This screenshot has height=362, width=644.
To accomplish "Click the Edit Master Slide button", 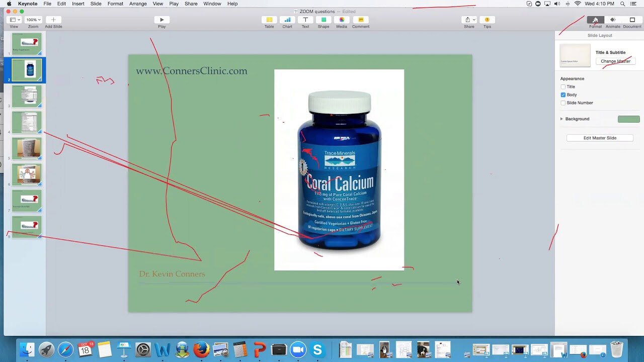I will point(600,138).
